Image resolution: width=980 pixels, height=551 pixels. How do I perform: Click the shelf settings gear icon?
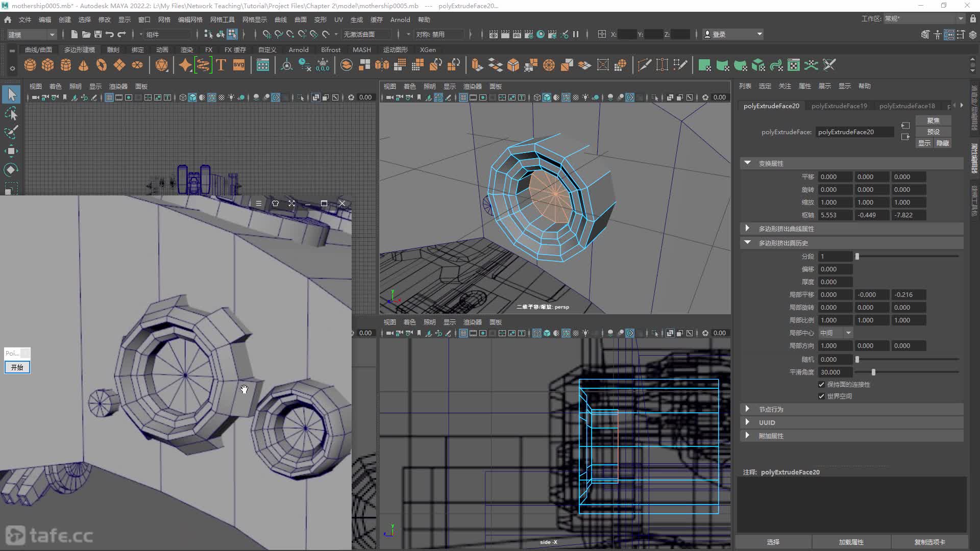click(x=12, y=68)
